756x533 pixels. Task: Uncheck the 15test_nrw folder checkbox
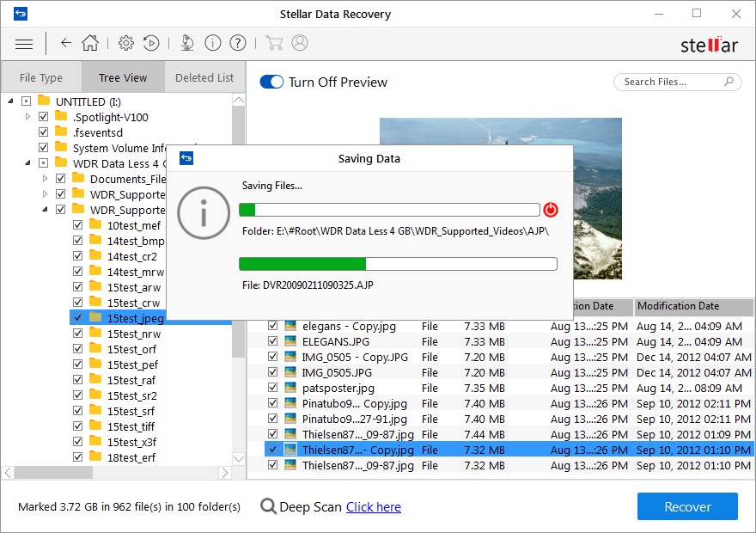(77, 333)
